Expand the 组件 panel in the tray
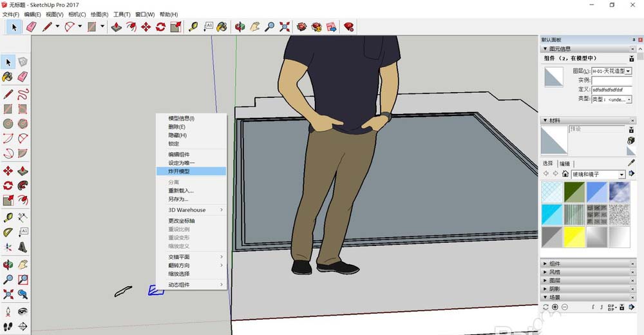Image resolution: width=644 pixels, height=335 pixels. pyautogui.click(x=554, y=263)
